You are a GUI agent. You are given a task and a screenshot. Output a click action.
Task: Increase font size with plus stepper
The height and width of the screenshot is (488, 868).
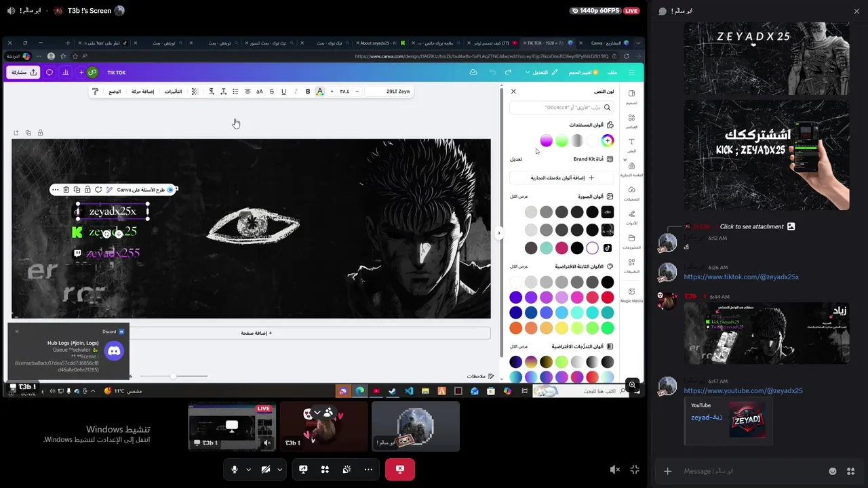pyautogui.click(x=332, y=91)
